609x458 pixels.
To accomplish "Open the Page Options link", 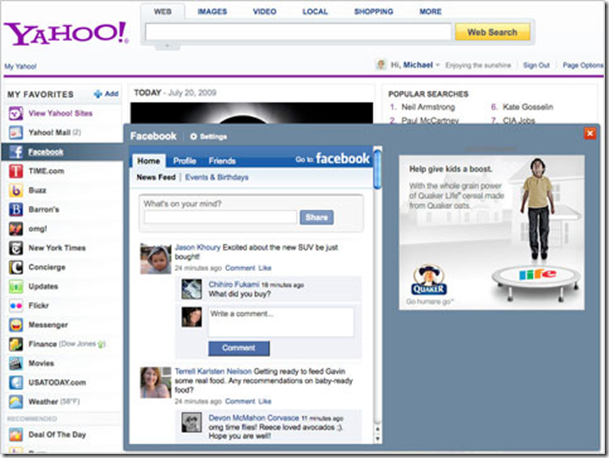I will [x=583, y=65].
